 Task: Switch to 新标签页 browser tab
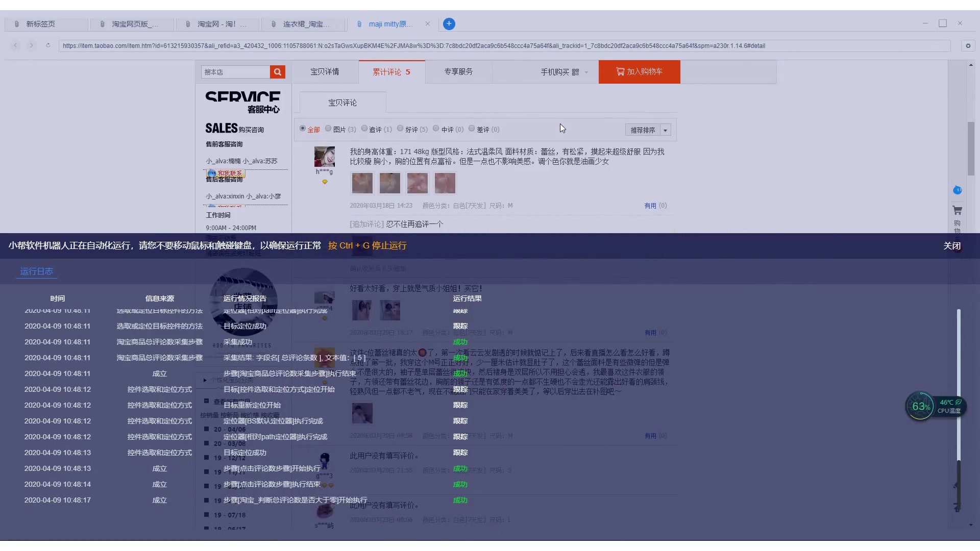(x=46, y=24)
